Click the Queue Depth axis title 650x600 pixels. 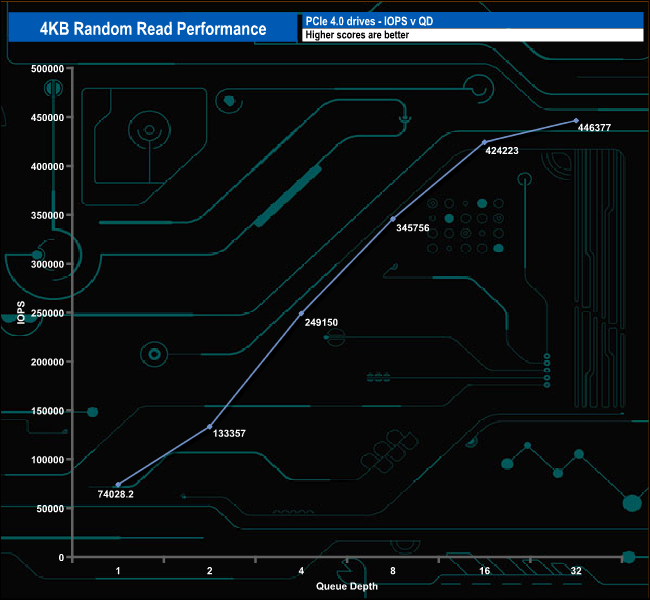347,586
